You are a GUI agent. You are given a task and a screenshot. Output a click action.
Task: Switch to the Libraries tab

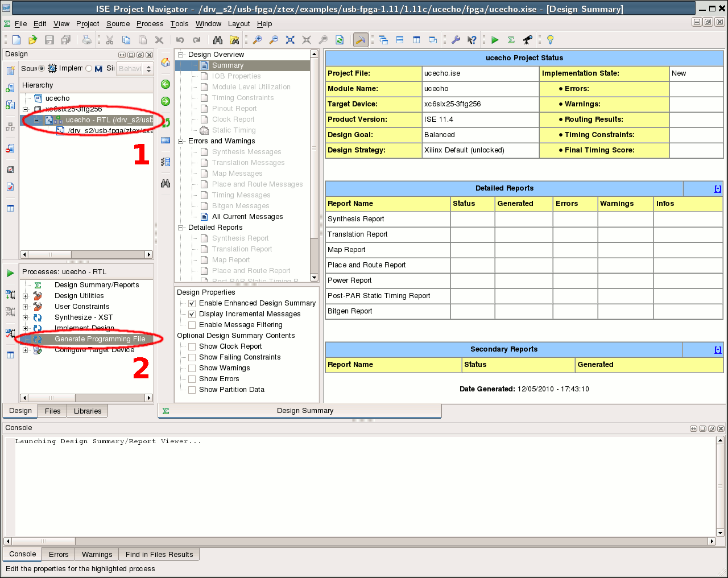(x=88, y=411)
